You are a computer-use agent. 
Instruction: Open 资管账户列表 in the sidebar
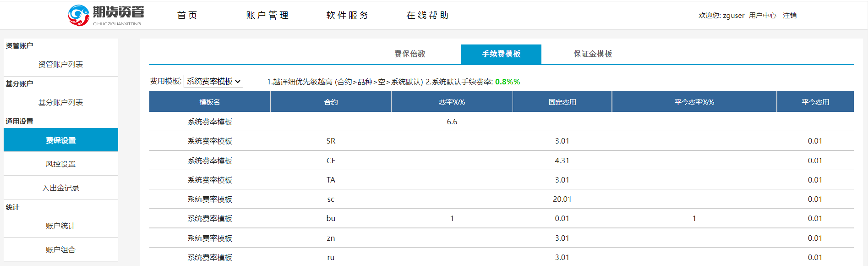point(60,64)
